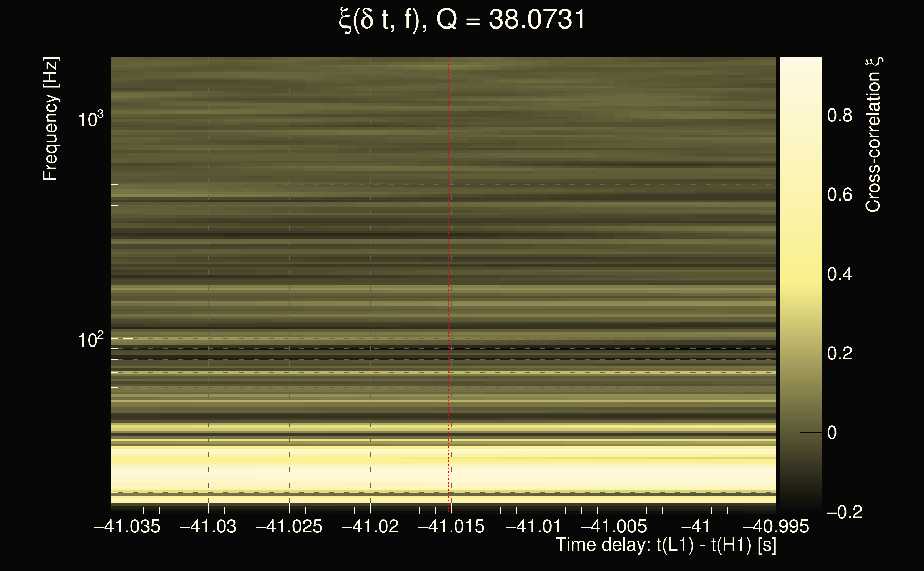Click the 0.2 tick on the colorbar
This screenshot has height=571, width=924.
(x=839, y=353)
